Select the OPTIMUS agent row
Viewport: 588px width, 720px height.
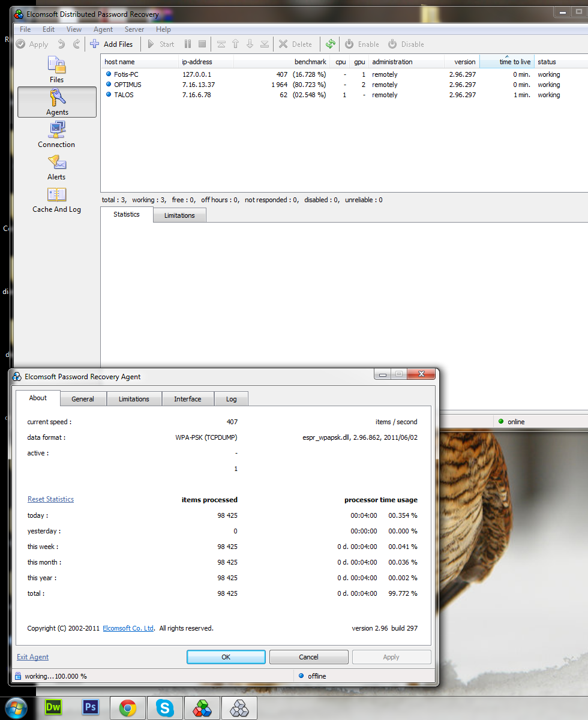(344, 85)
